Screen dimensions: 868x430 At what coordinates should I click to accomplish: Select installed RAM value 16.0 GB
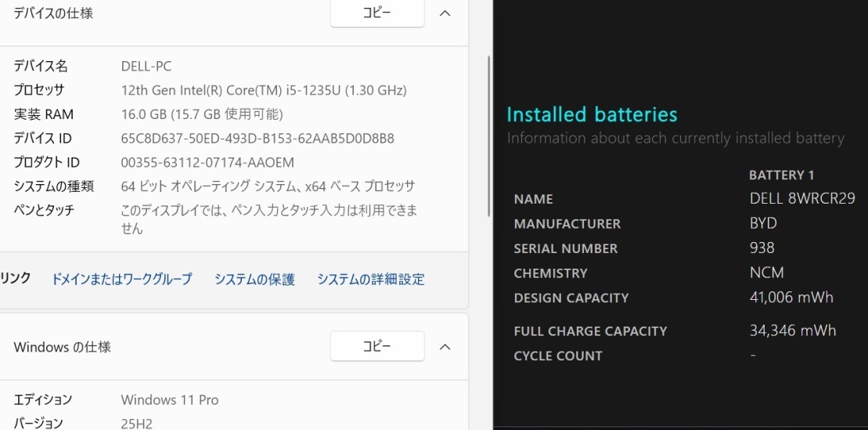click(202, 114)
